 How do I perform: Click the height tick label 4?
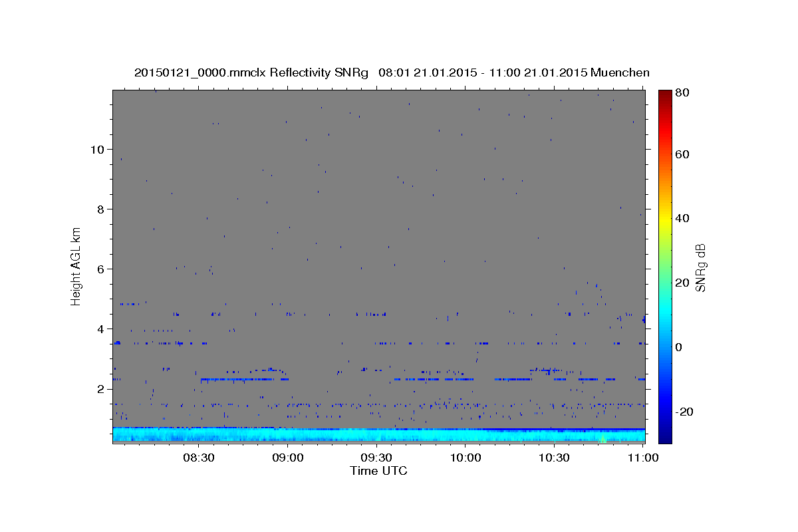[100, 329]
